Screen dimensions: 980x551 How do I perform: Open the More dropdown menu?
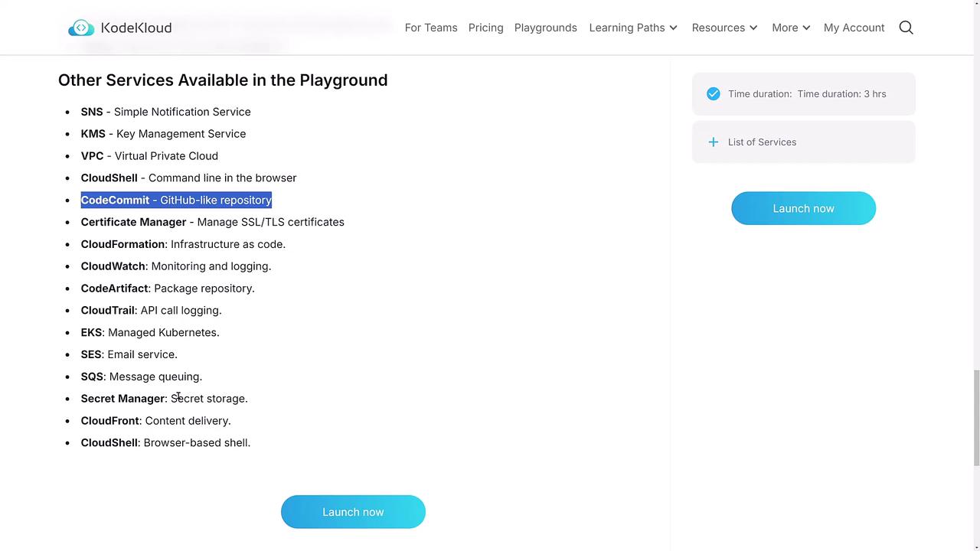(x=791, y=28)
